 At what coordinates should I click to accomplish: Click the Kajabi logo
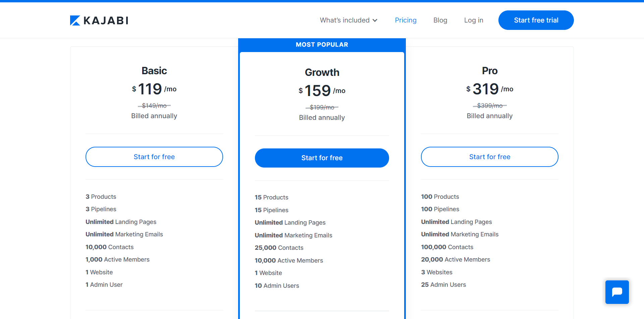tap(99, 20)
